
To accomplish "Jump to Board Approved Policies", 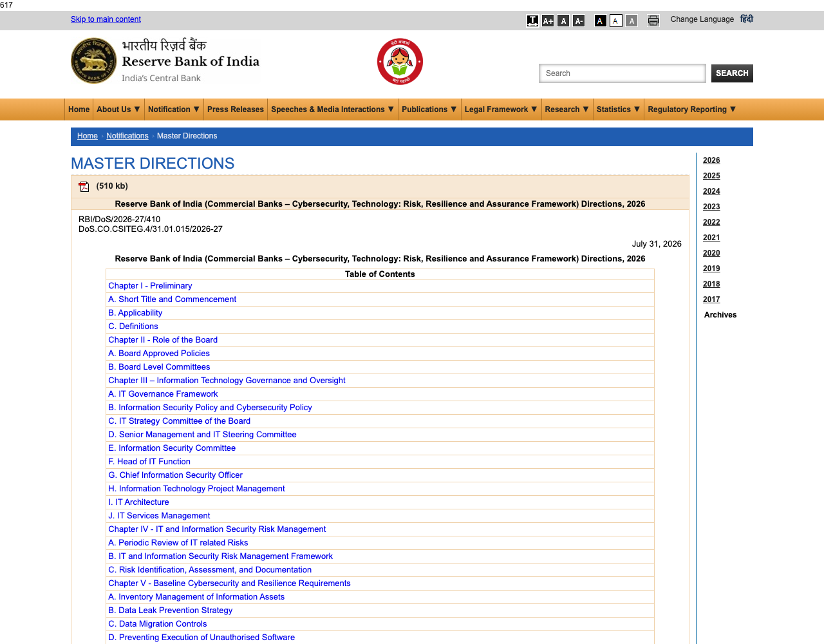I will point(159,354).
